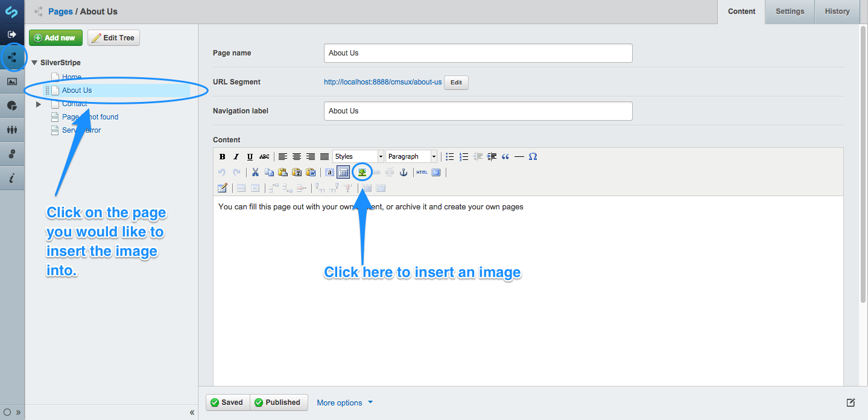Click the insert image icon in the editor toolbar

(x=362, y=173)
